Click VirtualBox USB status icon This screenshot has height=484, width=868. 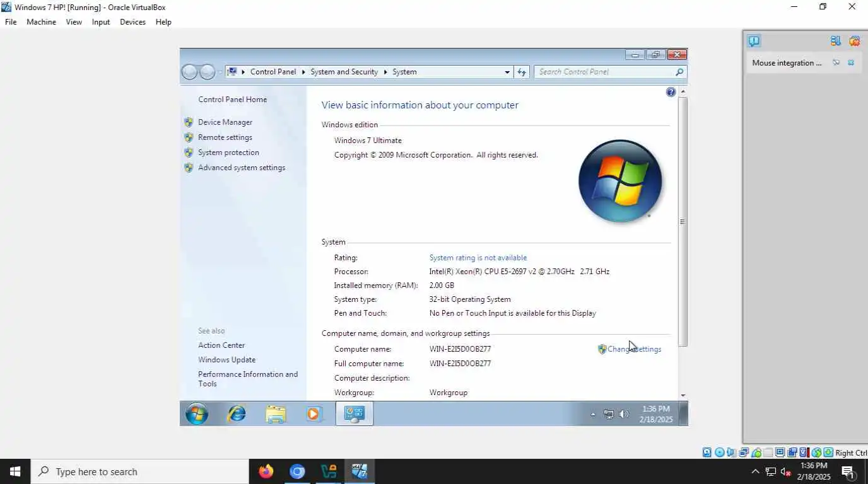[x=756, y=452]
